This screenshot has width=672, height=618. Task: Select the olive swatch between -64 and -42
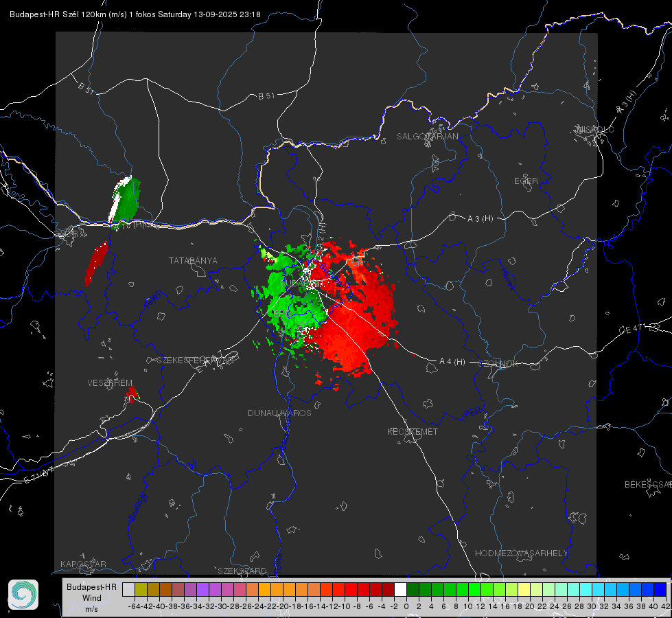(x=141, y=589)
